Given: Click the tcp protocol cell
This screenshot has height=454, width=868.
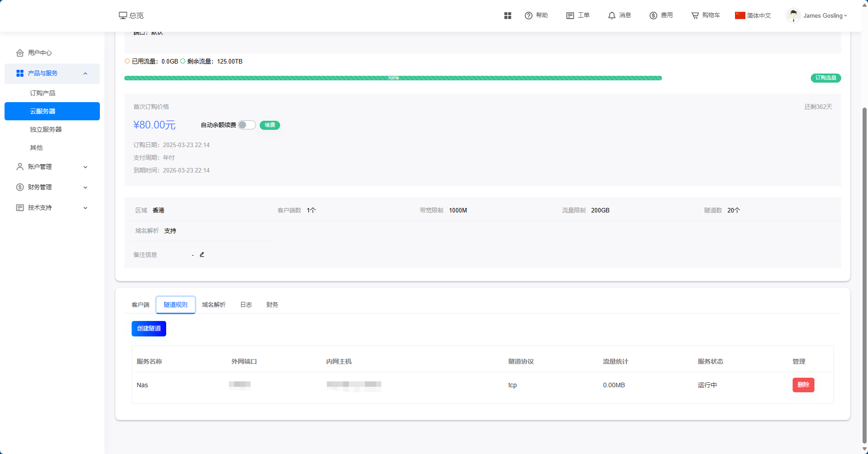Looking at the screenshot, I should [x=513, y=385].
